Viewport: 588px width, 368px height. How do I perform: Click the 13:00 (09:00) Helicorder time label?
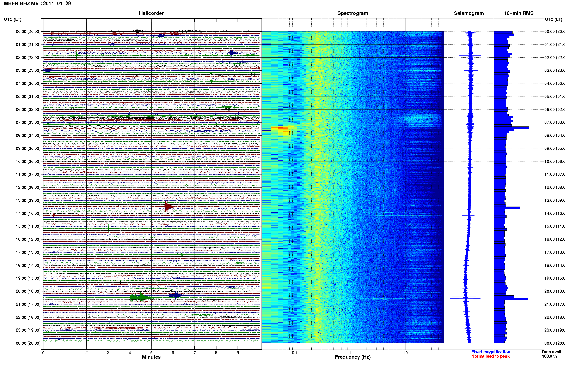[28, 200]
